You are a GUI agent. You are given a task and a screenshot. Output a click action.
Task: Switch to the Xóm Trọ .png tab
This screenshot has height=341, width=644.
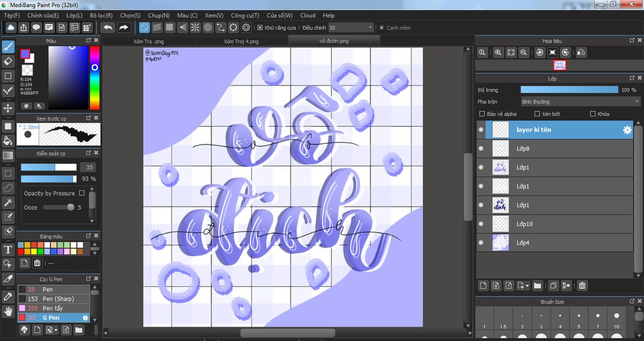point(148,41)
